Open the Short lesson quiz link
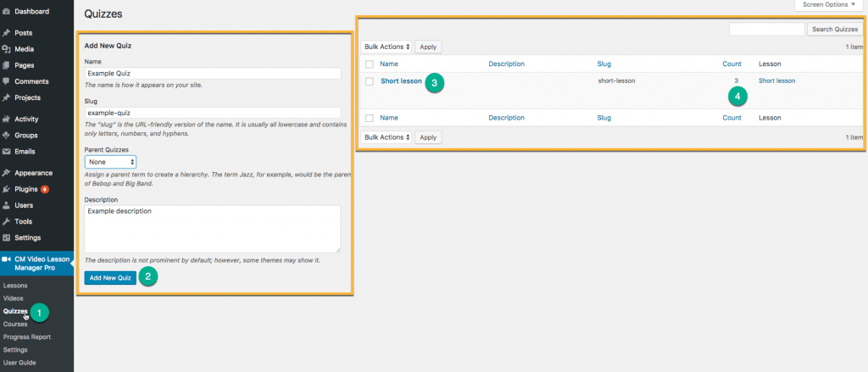 401,81
